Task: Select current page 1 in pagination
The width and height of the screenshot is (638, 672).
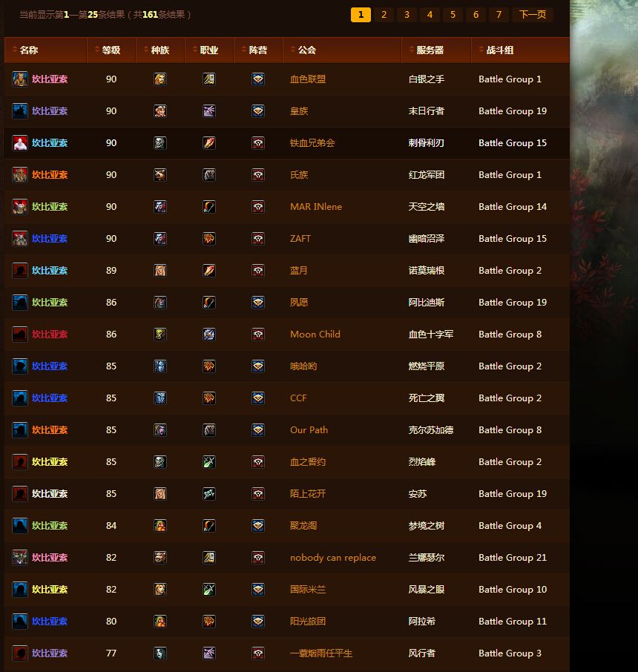Action: pos(361,15)
